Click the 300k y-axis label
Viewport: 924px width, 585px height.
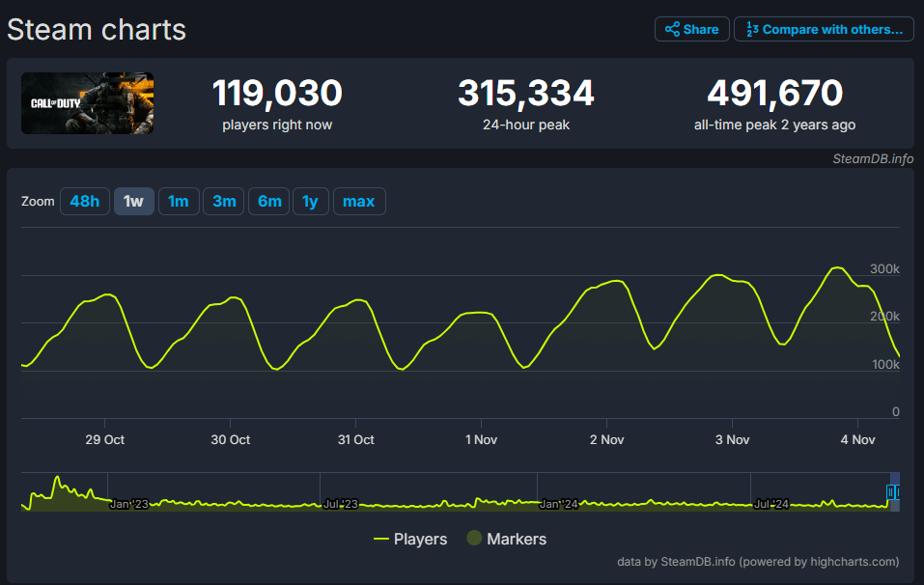click(x=884, y=268)
